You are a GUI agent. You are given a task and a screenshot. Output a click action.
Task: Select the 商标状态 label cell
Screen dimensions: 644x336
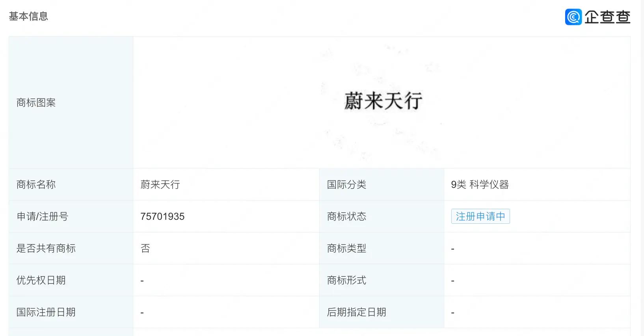(382, 216)
